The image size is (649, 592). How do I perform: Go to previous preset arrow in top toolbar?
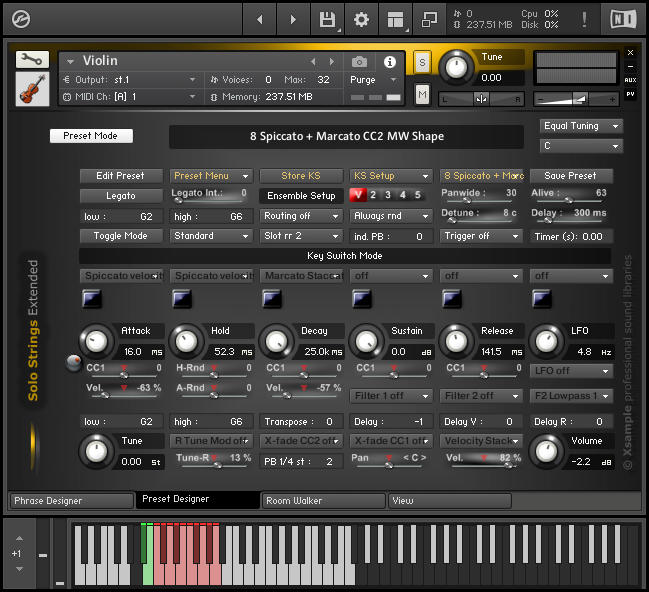coord(260,19)
